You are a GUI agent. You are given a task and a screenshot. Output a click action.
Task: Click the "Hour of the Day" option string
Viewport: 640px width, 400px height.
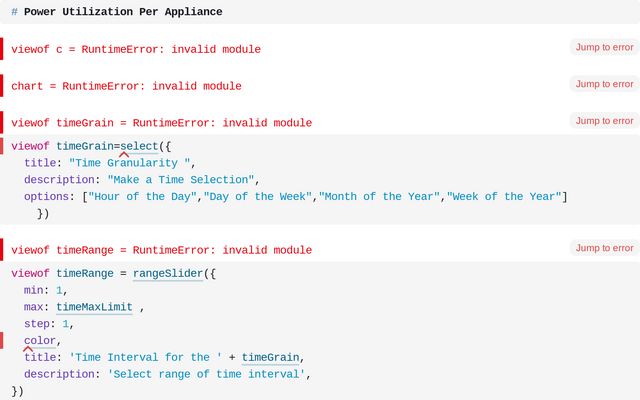tap(142, 197)
